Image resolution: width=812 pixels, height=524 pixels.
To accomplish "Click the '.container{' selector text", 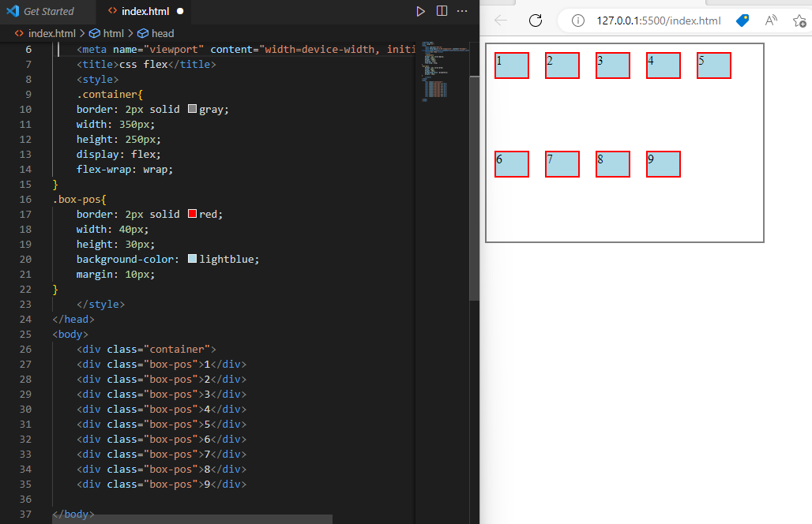I will (110, 94).
